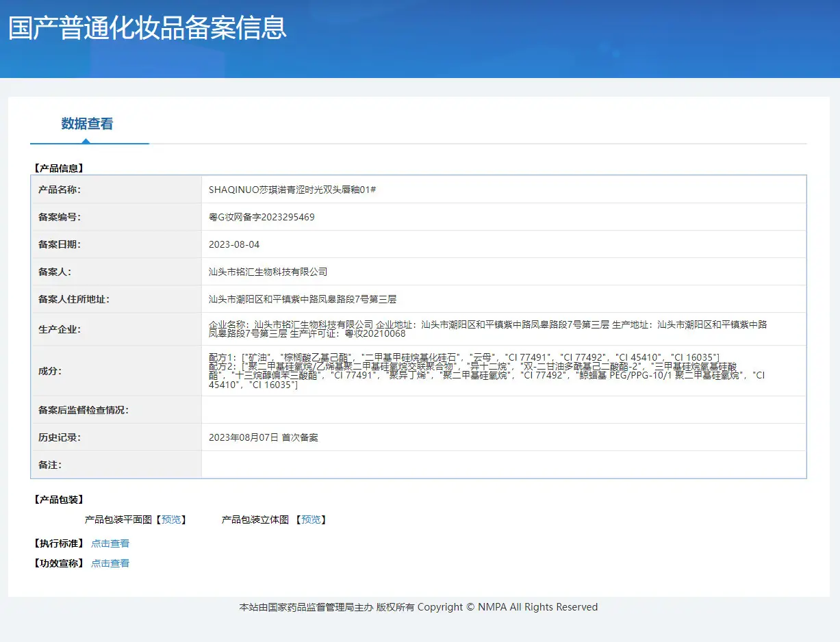The height and width of the screenshot is (642, 840).
Task: Select filing number 粤G妆网备字2023295469
Action: pyautogui.click(x=262, y=217)
